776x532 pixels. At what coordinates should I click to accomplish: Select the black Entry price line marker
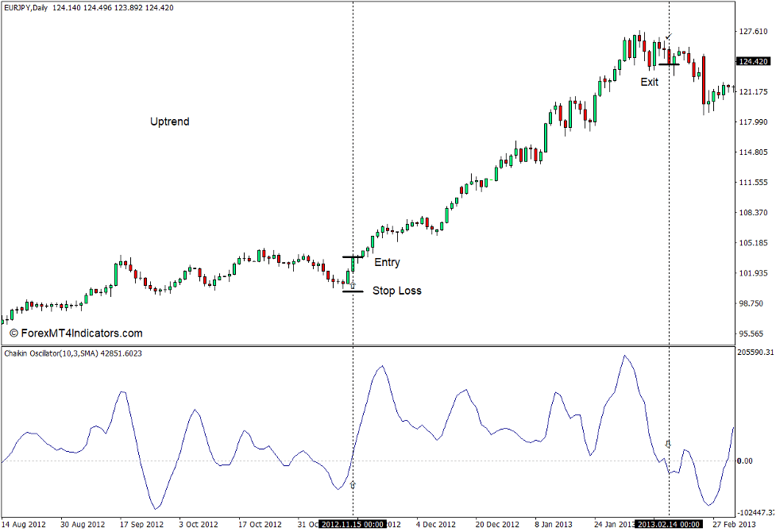click(x=352, y=256)
